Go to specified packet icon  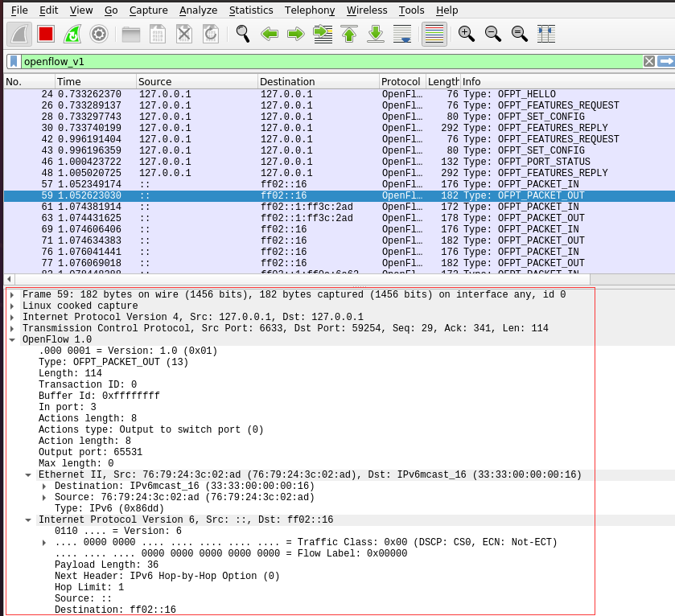323,34
